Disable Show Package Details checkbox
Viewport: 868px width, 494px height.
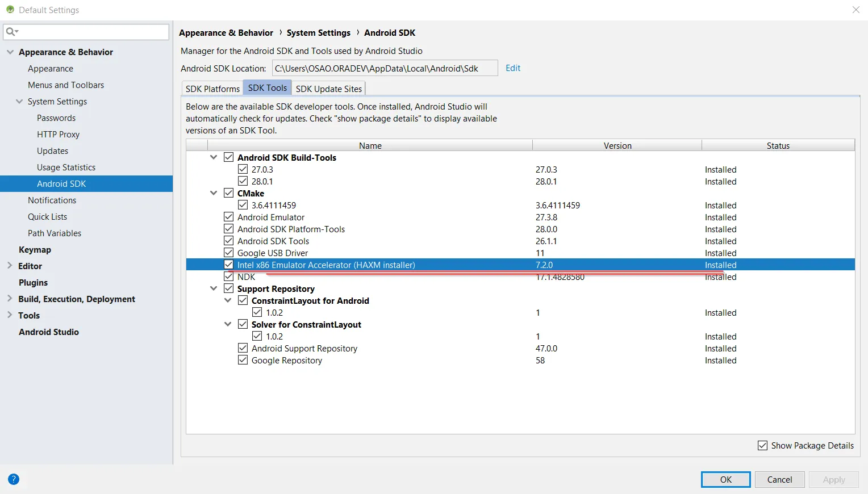pyautogui.click(x=763, y=446)
